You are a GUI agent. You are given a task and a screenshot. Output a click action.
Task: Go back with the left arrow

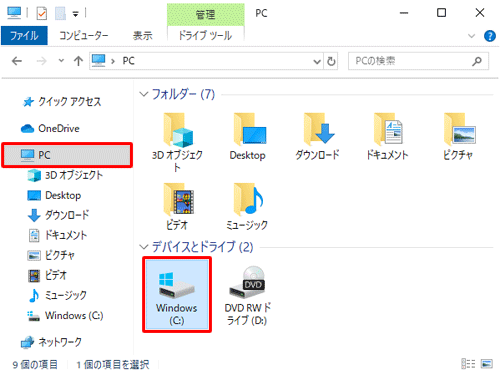click(17, 61)
